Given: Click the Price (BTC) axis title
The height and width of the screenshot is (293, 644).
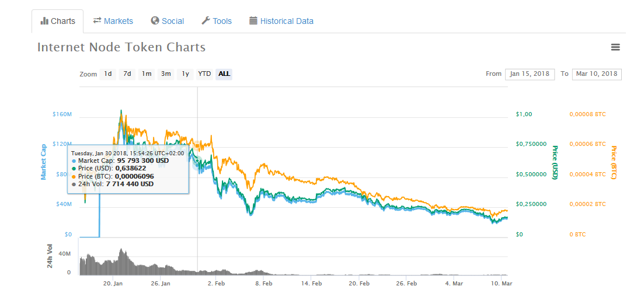Looking at the screenshot, I should pos(614,162).
